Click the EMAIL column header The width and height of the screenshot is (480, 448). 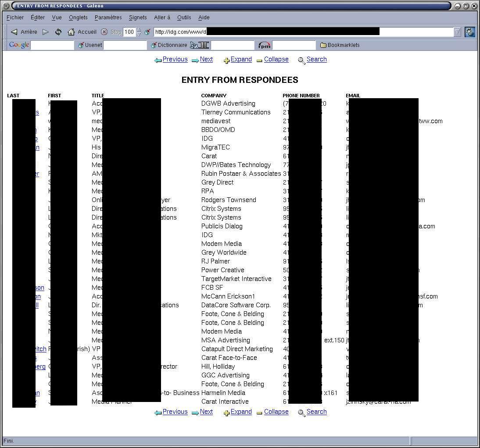(353, 96)
